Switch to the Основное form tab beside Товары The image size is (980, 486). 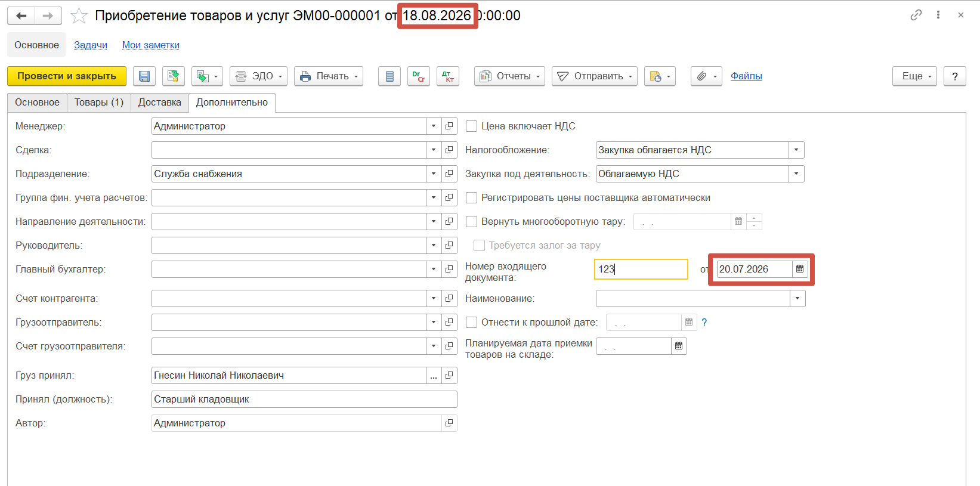37,103
